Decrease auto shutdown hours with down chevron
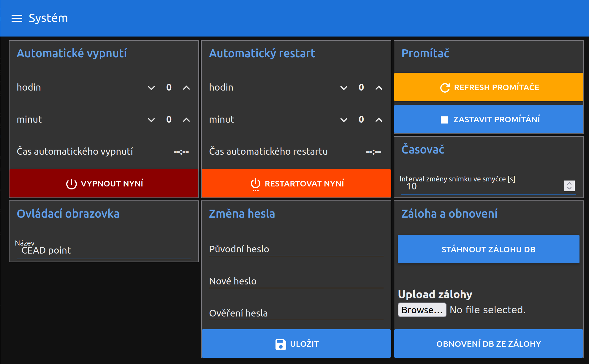Screen dimensions: 589x364 (151, 88)
